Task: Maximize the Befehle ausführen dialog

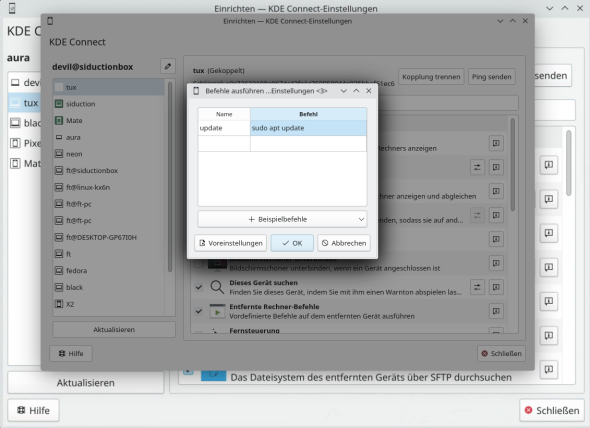Action: [356, 91]
